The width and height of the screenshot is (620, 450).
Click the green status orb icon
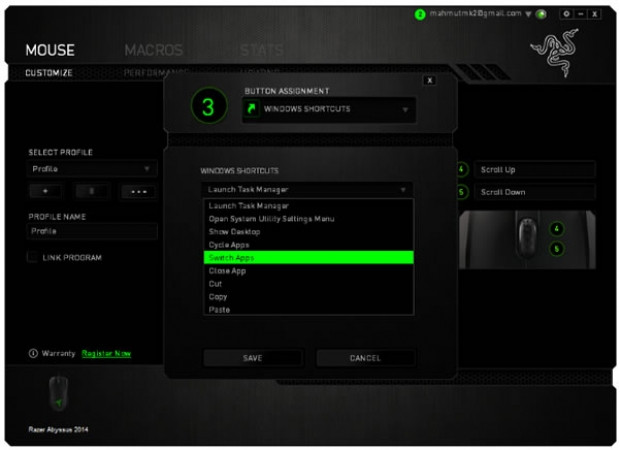(541, 14)
